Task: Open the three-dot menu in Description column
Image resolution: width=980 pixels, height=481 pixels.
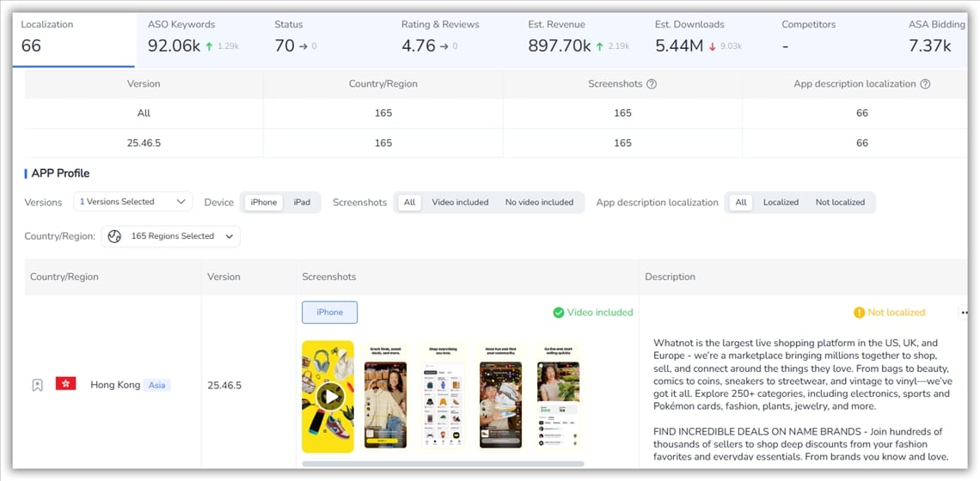Action: (964, 313)
